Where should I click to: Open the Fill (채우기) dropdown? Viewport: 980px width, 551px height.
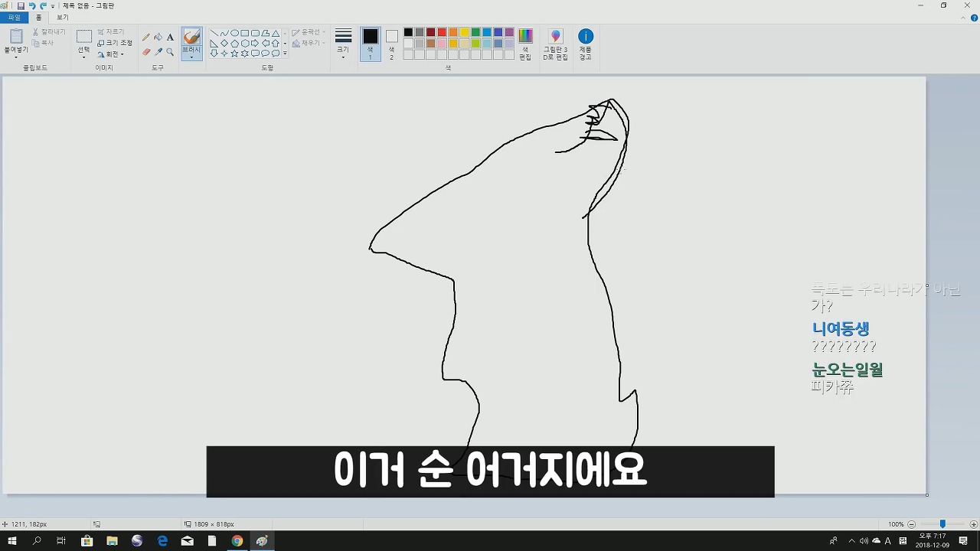[309, 44]
